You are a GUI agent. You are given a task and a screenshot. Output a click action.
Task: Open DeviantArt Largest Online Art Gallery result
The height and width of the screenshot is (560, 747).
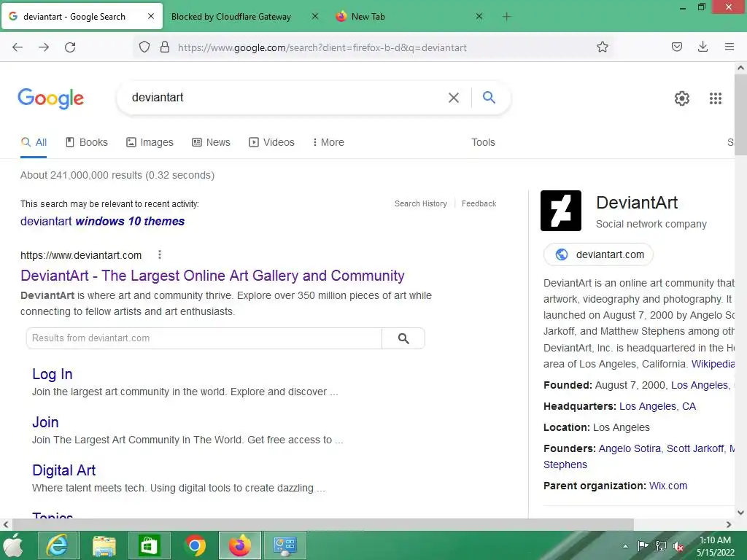tap(212, 276)
